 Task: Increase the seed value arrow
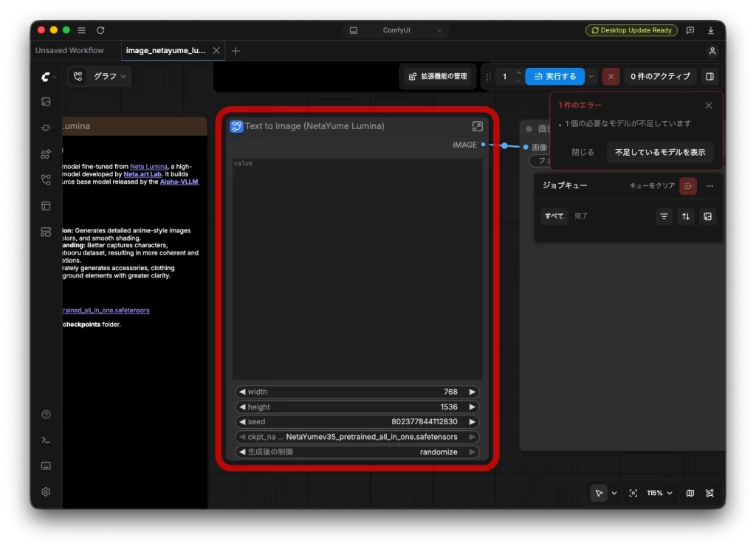click(x=472, y=422)
